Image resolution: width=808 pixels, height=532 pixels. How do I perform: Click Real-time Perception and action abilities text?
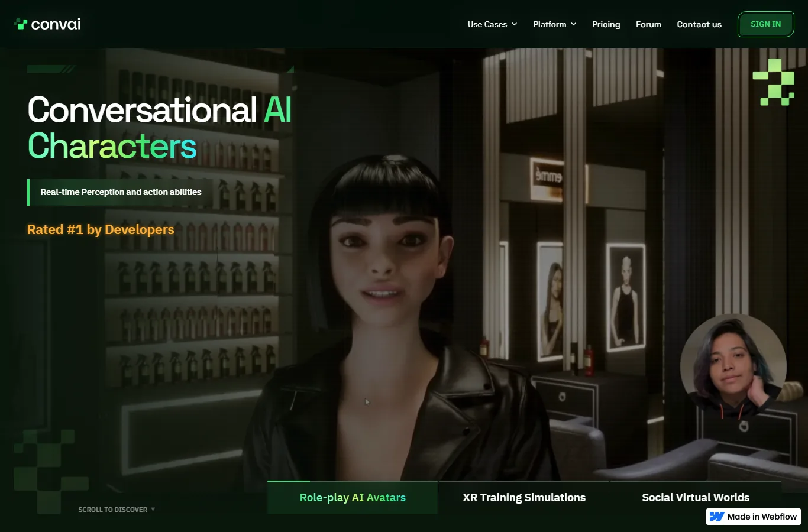tap(121, 192)
